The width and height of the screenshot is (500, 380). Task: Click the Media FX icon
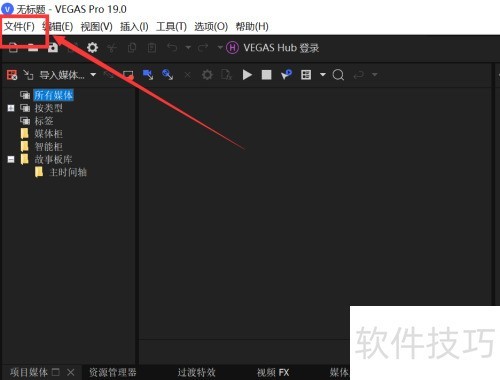pyautogui.click(x=226, y=75)
